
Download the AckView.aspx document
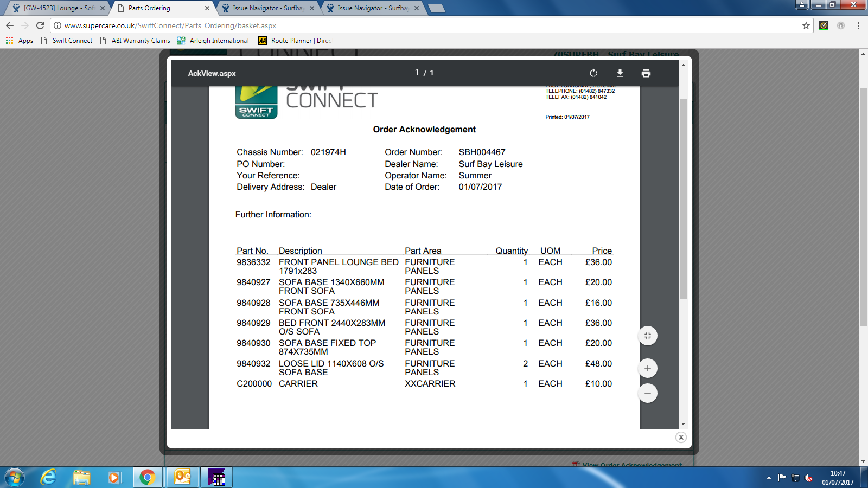point(620,73)
